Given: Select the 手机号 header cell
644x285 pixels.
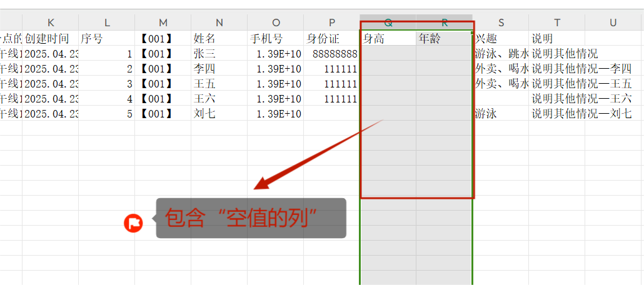Looking at the screenshot, I should click(276, 39).
